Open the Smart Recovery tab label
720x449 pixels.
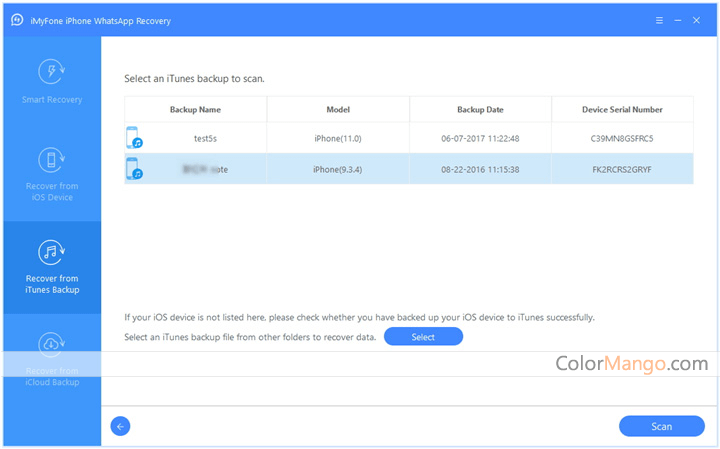tap(51, 100)
